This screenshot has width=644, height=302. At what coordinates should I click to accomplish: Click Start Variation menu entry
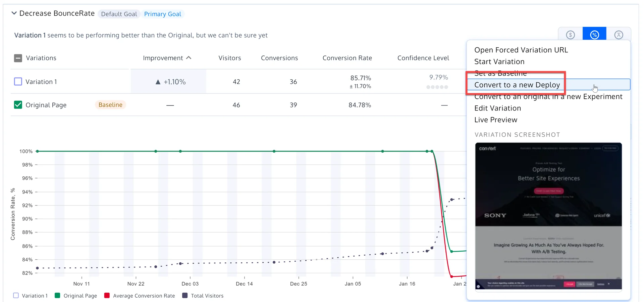tap(499, 62)
